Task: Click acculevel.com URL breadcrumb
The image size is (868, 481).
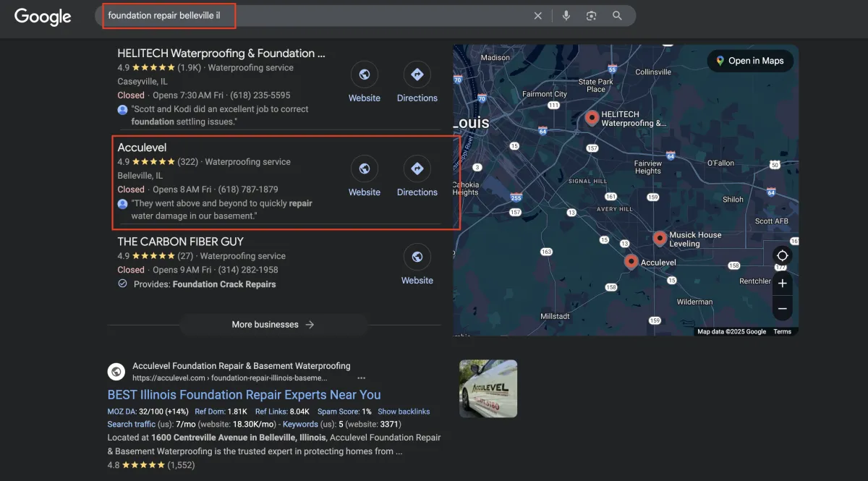Action: coord(229,378)
